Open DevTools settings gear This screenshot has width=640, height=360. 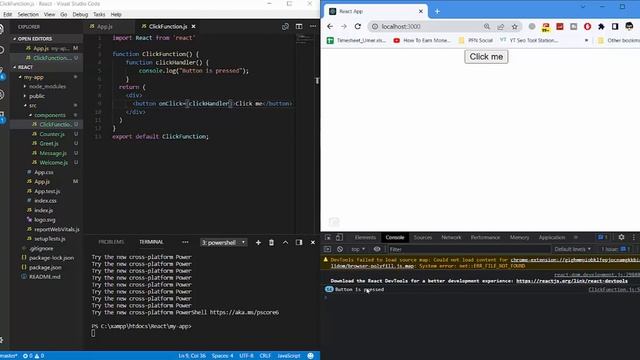[x=621, y=237]
